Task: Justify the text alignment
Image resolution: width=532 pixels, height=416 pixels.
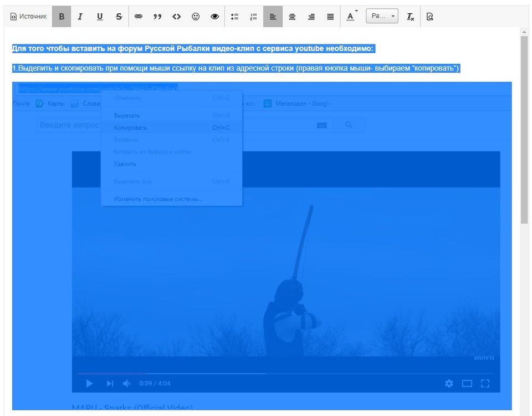Action: (x=330, y=17)
